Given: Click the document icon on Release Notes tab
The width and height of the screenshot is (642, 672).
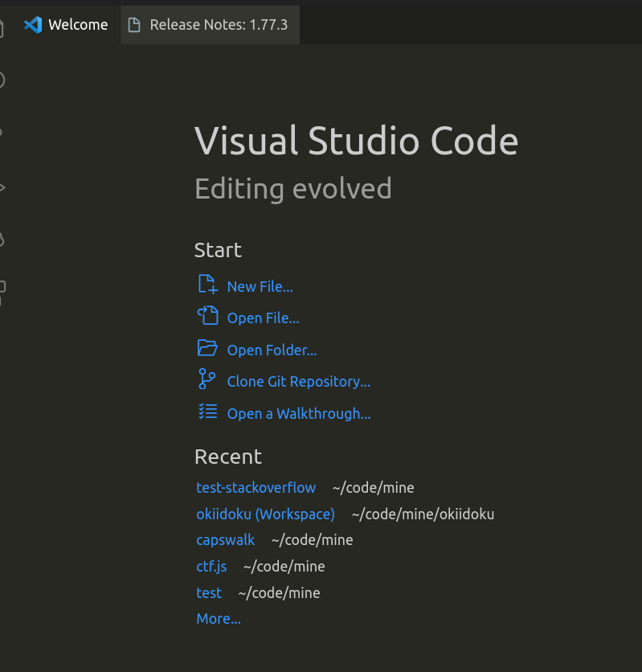Looking at the screenshot, I should [133, 24].
